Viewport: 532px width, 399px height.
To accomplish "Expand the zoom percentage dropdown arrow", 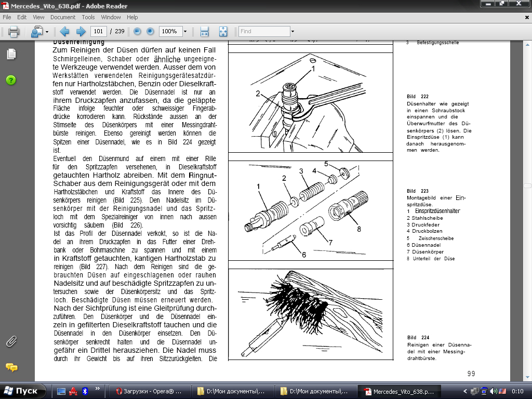I will coord(185,32).
